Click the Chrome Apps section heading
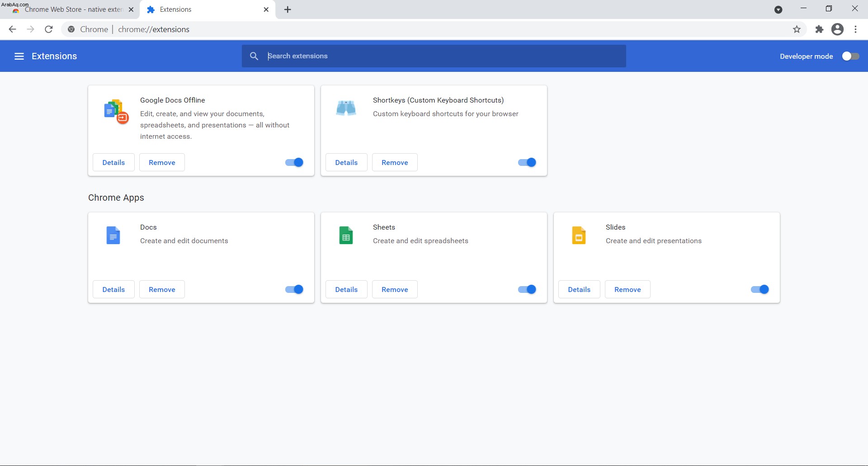Image resolution: width=868 pixels, height=466 pixels. [x=116, y=198]
